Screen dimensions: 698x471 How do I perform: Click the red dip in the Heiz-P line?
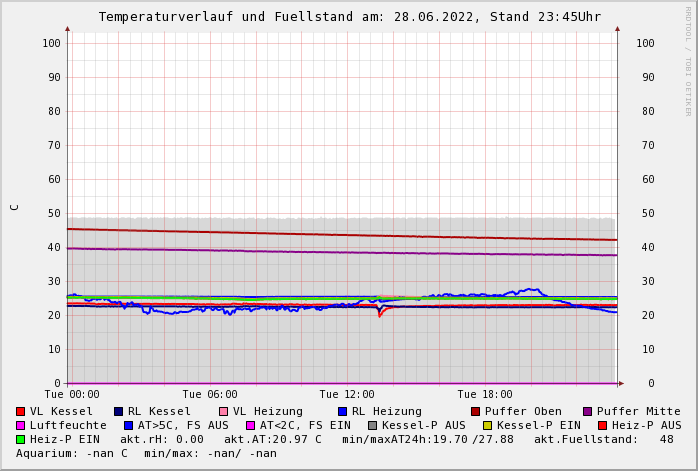[380, 314]
